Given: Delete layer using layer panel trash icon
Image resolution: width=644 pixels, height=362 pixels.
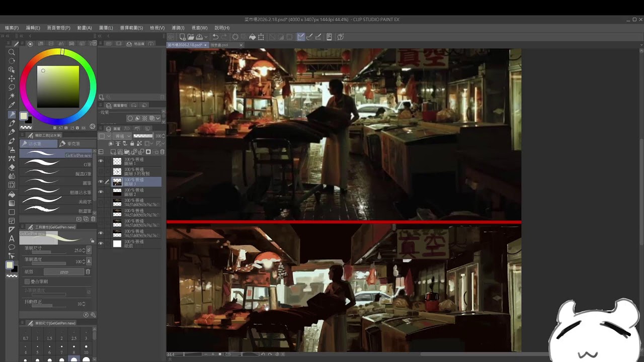Looking at the screenshot, I should coord(162,152).
